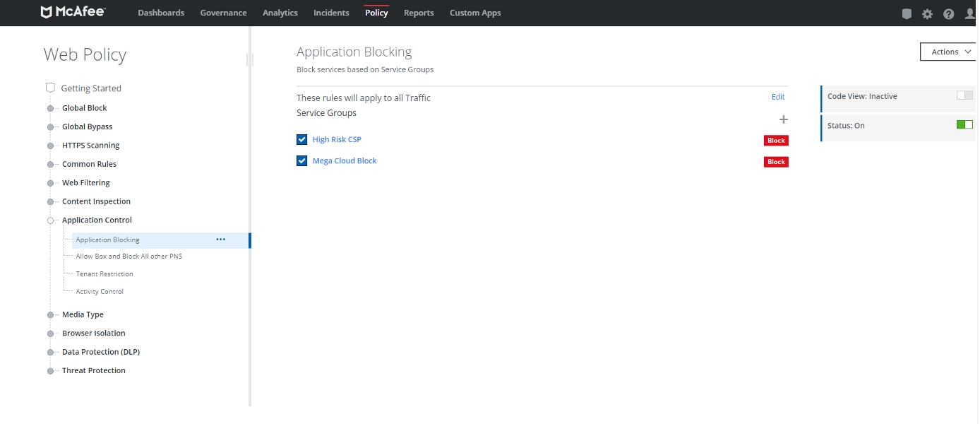Click the Edit link
Image resolution: width=980 pixels, height=424 pixels.
[x=778, y=97]
